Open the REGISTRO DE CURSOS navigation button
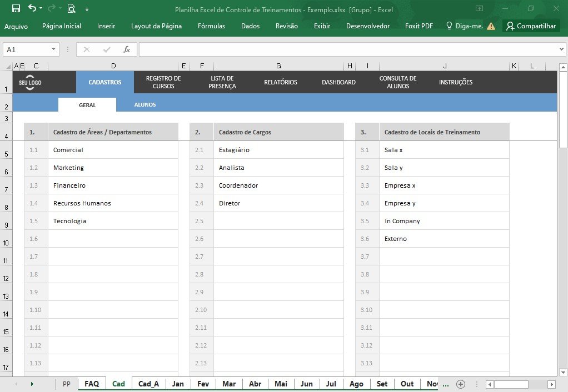The image size is (568, 392). click(163, 82)
